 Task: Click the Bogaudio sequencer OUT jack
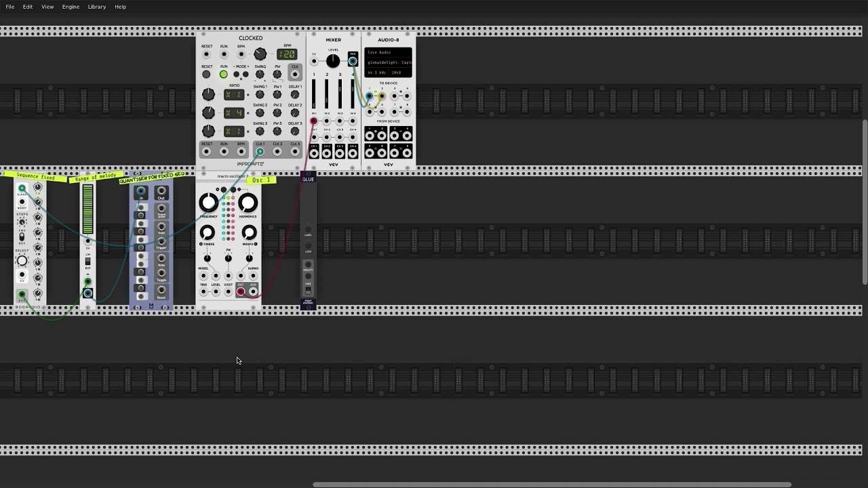tap(22, 294)
